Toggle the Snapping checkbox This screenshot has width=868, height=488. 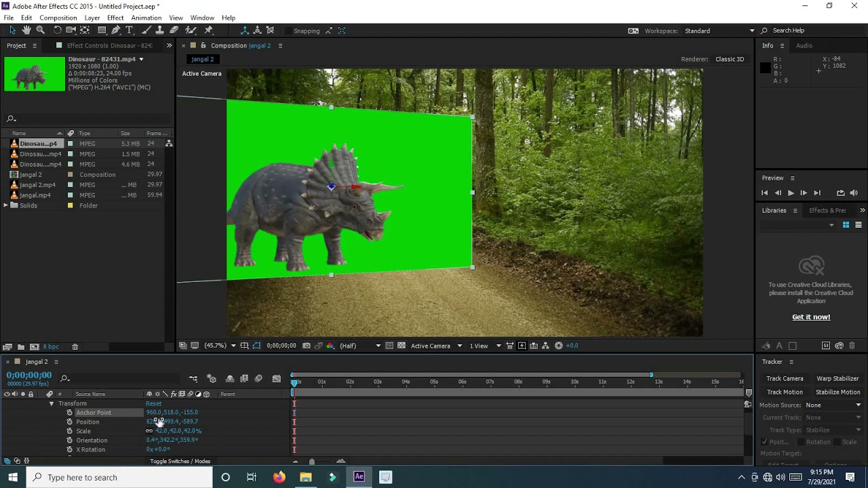pyautogui.click(x=289, y=30)
